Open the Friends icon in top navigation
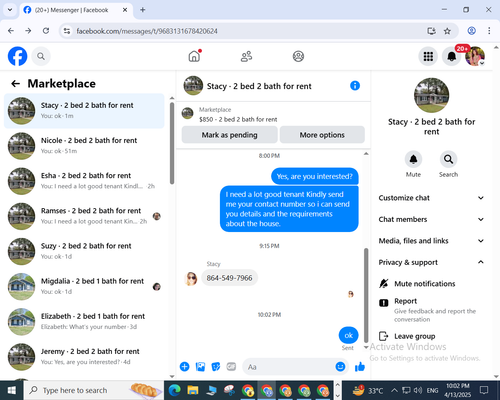Image resolution: width=500 pixels, height=400 pixels. pos(246,56)
